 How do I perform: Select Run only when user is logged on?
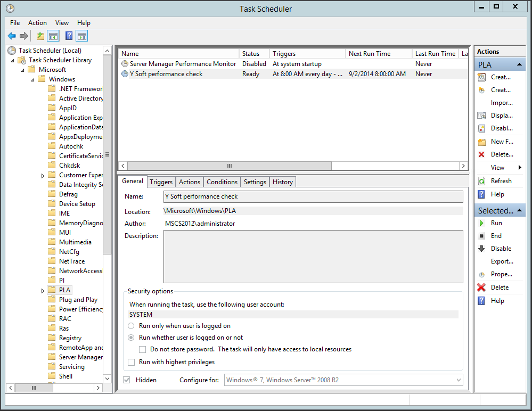click(130, 325)
